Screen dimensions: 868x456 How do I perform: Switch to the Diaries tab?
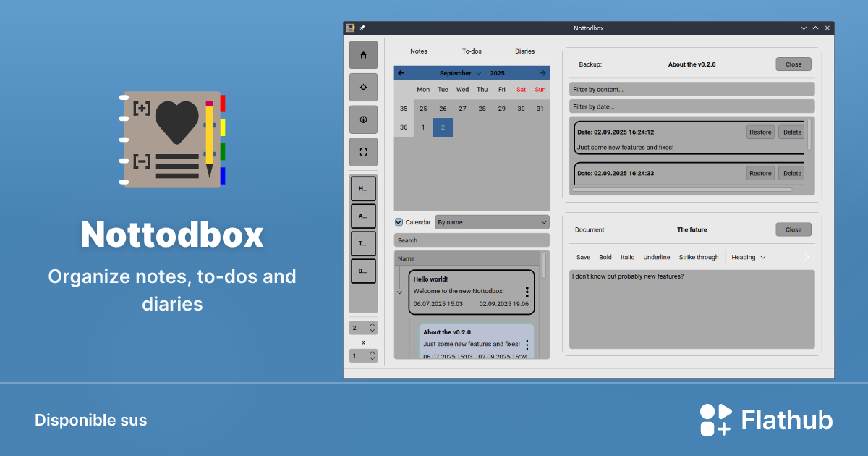(x=524, y=51)
